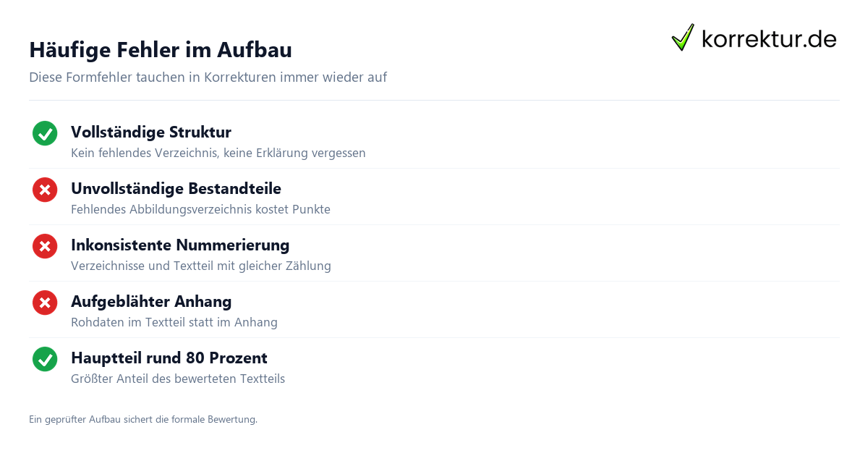Viewport: 868px width, 456px height.
Task: Select the Vollständige Struktur heading
Action: (x=151, y=132)
